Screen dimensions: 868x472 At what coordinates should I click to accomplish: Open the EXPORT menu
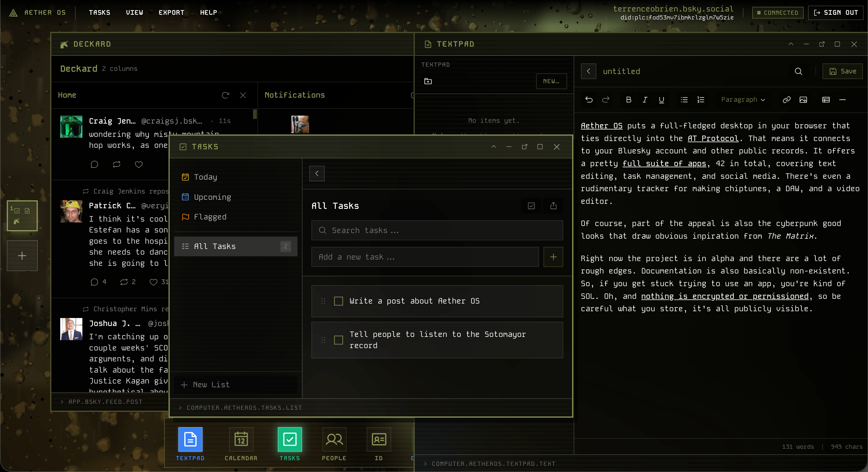coord(171,12)
